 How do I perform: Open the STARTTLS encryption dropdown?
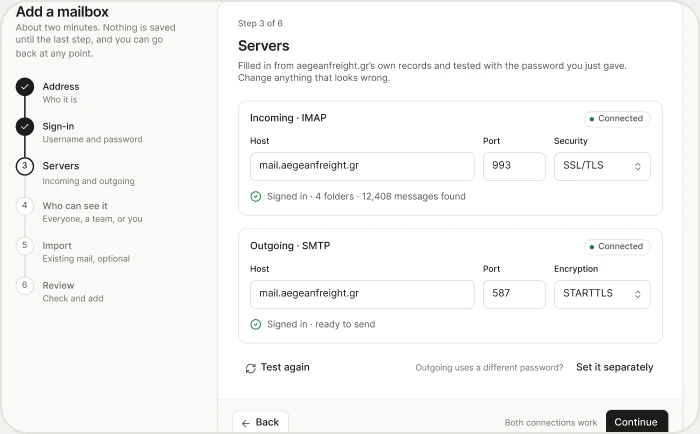(x=602, y=294)
